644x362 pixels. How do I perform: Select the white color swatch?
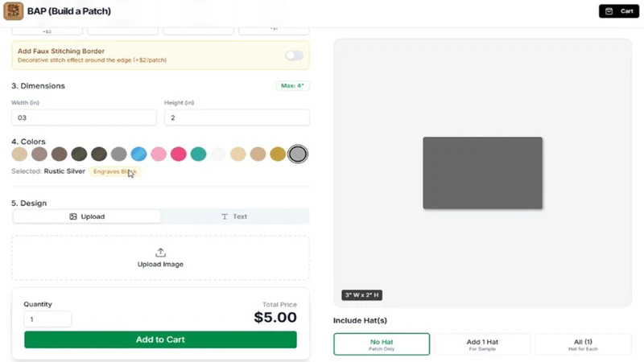[218, 154]
